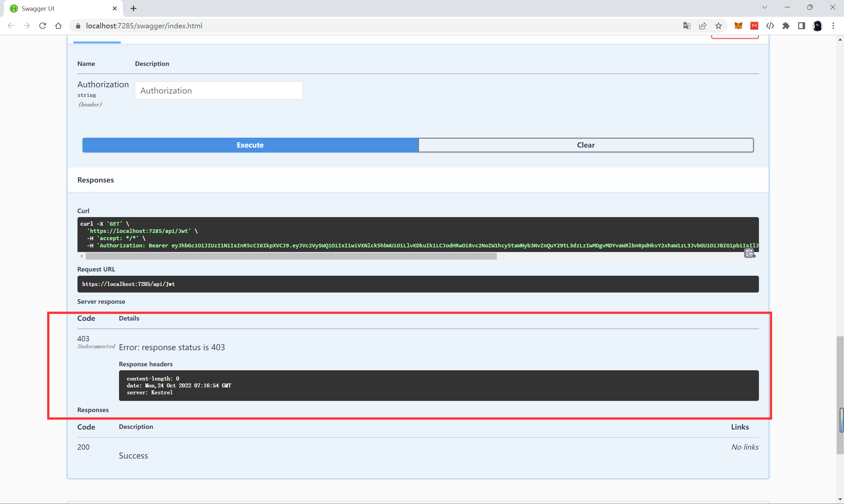844x504 pixels.
Task: Open the tab search chevron
Action: [x=765, y=7]
